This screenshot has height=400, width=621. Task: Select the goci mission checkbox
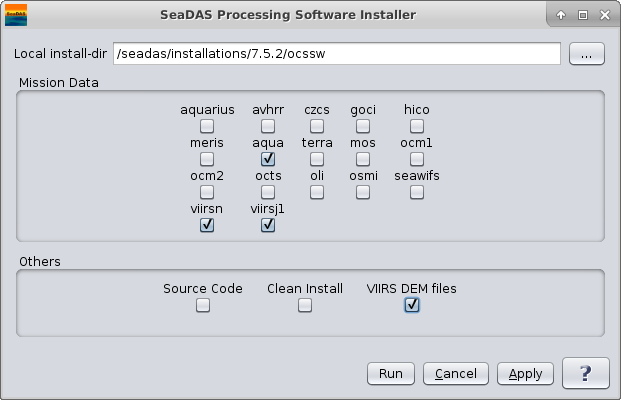(363, 126)
